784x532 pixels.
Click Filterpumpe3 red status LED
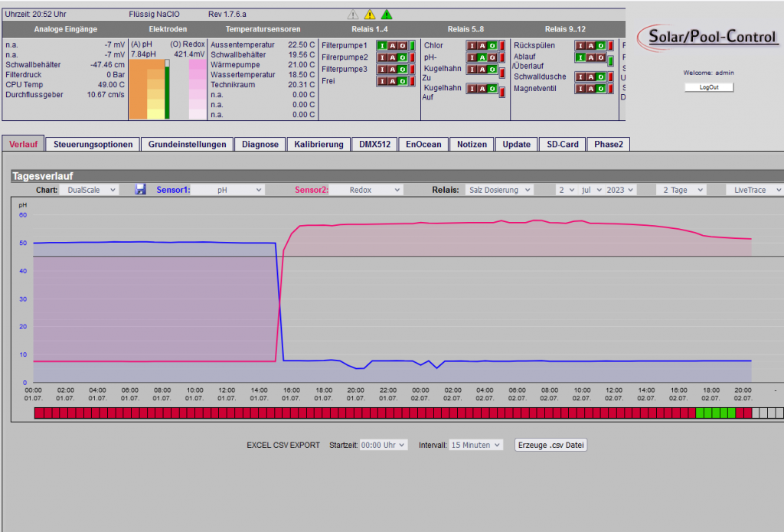[413, 70]
